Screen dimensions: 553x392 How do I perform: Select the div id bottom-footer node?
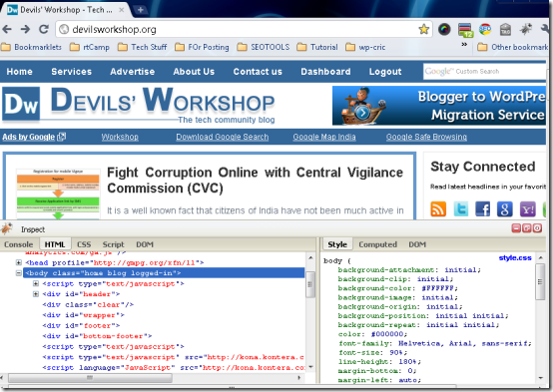pos(98,336)
